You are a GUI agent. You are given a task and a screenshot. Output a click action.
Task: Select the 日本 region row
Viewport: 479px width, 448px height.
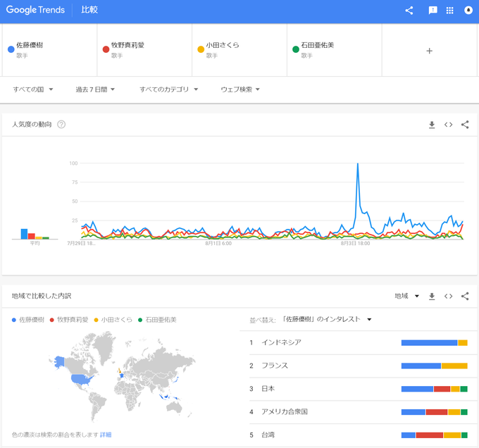359,389
